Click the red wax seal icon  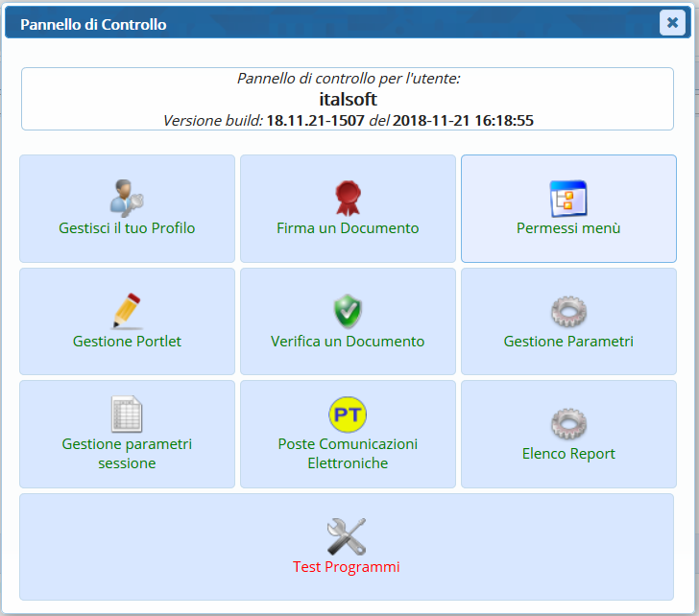[x=348, y=199]
